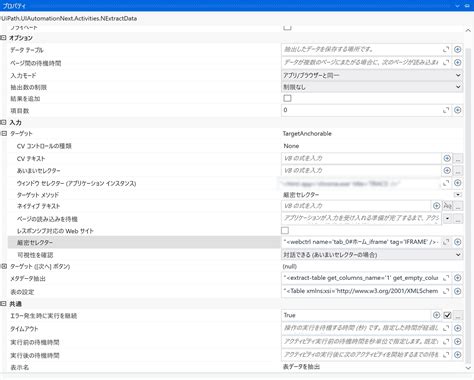Click the plus icon for エラー発生時に実行を継続
This screenshot has width=474, height=380.
[436, 315]
